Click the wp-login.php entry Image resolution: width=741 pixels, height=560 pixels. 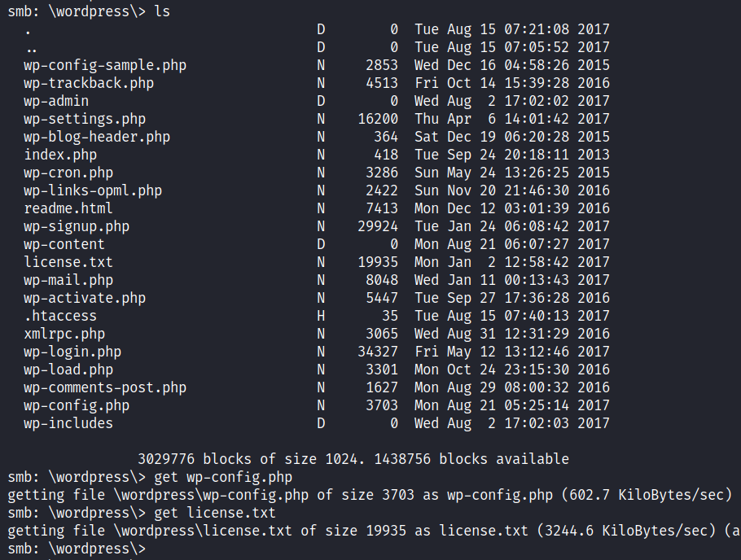(72, 352)
